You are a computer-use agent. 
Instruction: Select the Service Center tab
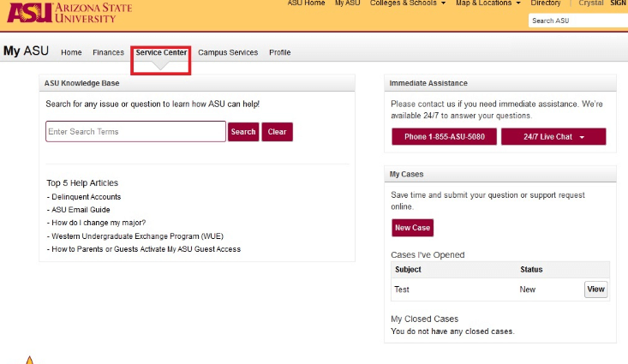tap(161, 52)
